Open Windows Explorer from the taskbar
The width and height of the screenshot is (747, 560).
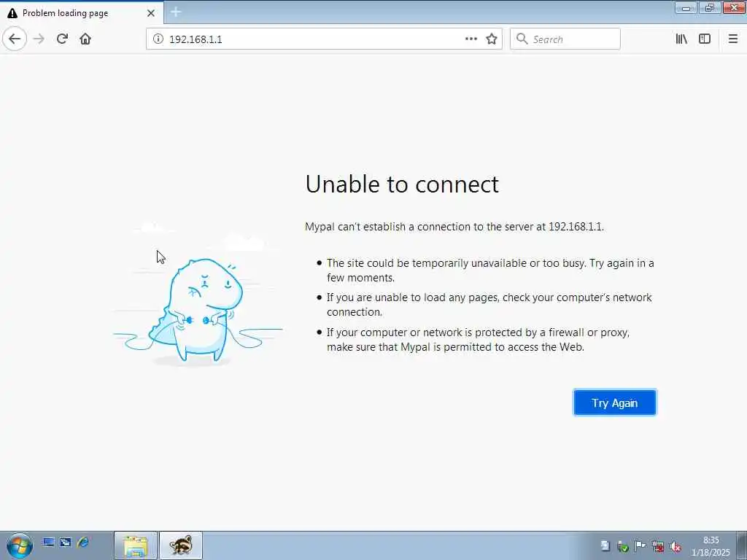click(135, 545)
